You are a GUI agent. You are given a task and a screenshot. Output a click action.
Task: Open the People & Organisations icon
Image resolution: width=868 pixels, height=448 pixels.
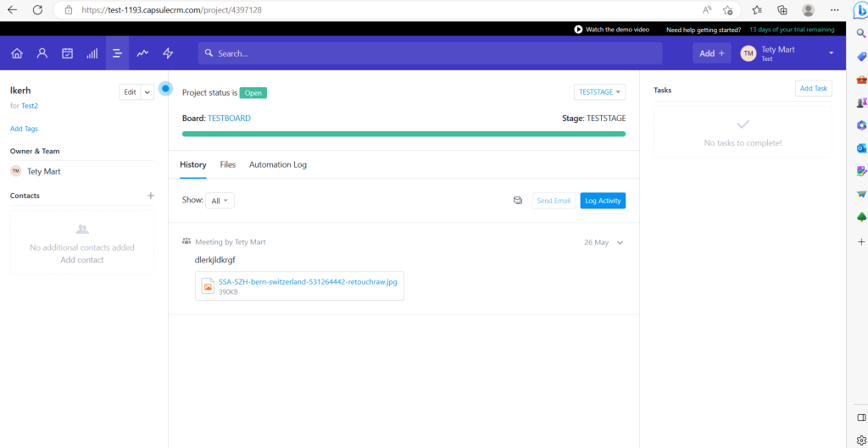[42, 53]
